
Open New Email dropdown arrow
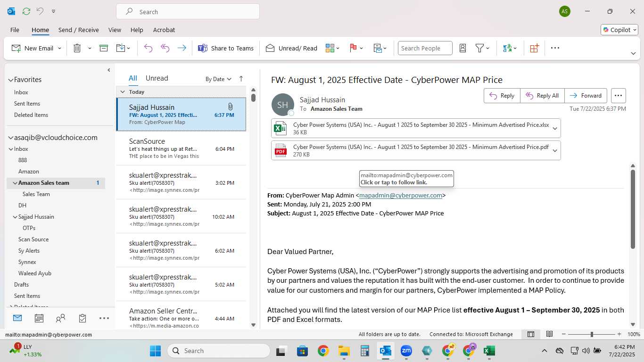[x=59, y=48]
